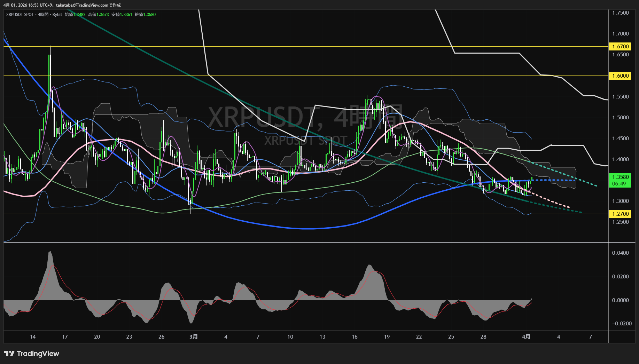
Task: Select the yellow 1.6000 price level label
Action: 620,76
